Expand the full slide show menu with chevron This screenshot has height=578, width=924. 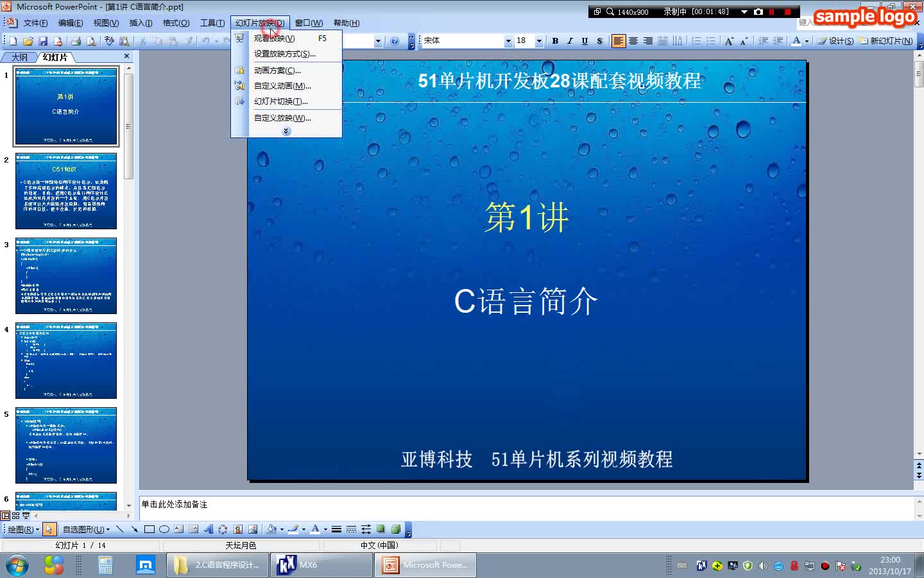coord(286,131)
